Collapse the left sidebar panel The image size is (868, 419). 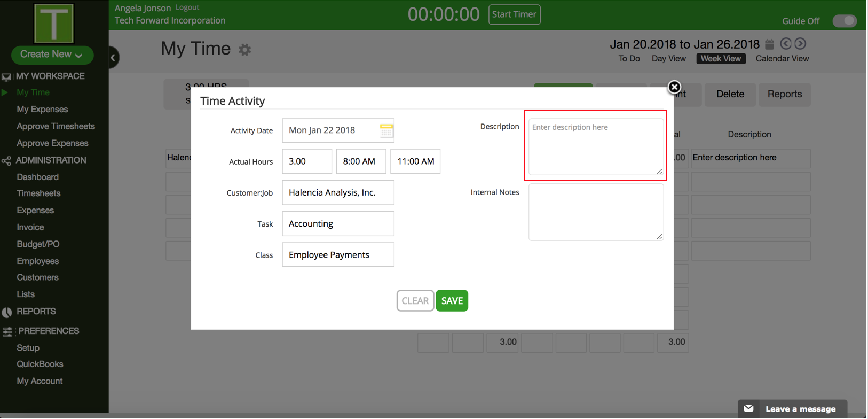point(113,57)
